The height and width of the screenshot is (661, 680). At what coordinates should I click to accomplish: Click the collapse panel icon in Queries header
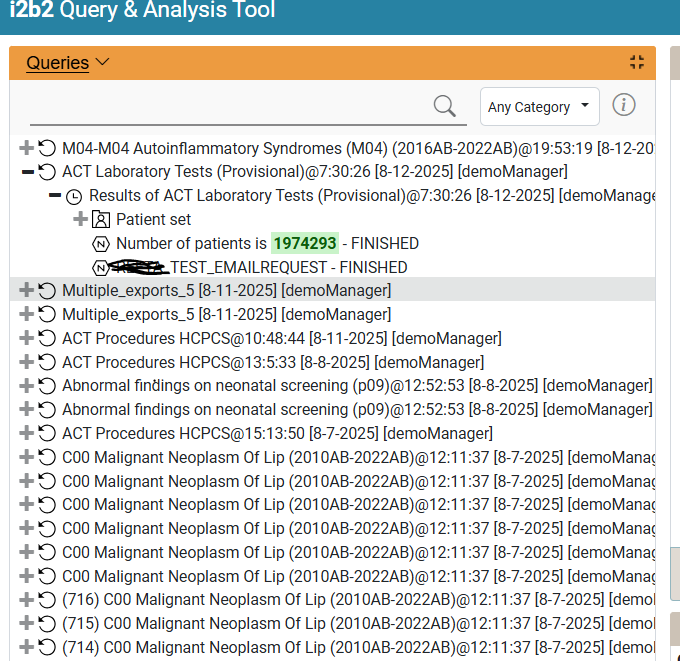pyautogui.click(x=637, y=62)
